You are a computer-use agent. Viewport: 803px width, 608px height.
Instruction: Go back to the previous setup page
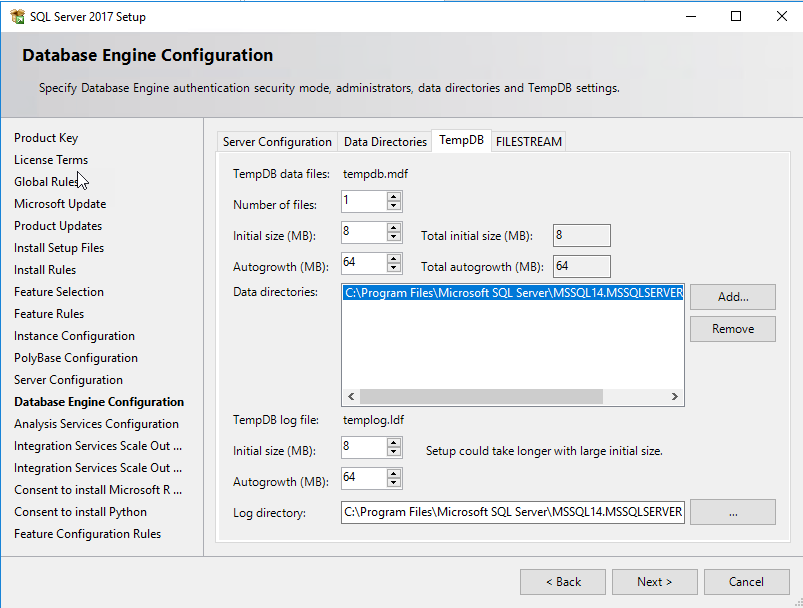coord(562,581)
